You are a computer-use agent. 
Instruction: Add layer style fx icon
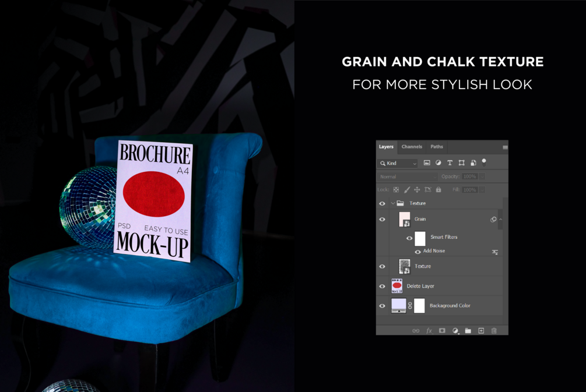429,331
